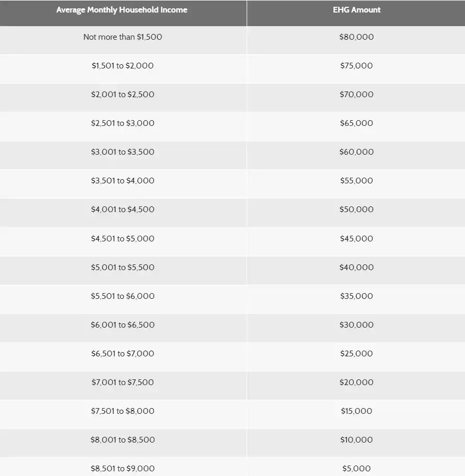Viewport: 465px width, 476px height.
Task: Click the $75,000 EHG amount
Action: 356,66
